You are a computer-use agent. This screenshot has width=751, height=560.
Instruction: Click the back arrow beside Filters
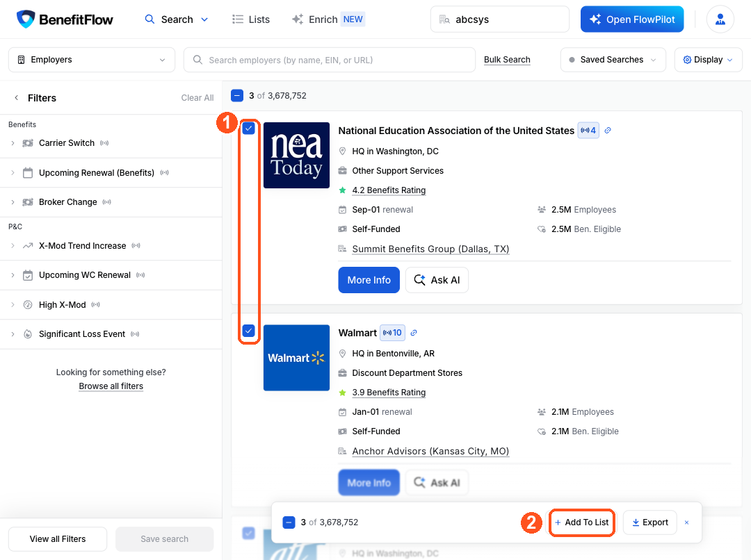coord(16,98)
